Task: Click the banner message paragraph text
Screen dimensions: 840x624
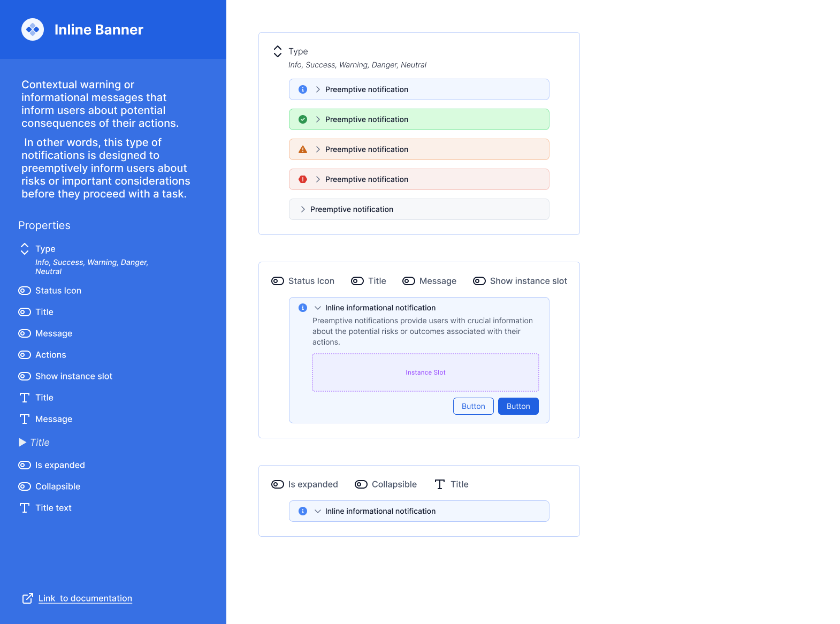Action: 423,331
